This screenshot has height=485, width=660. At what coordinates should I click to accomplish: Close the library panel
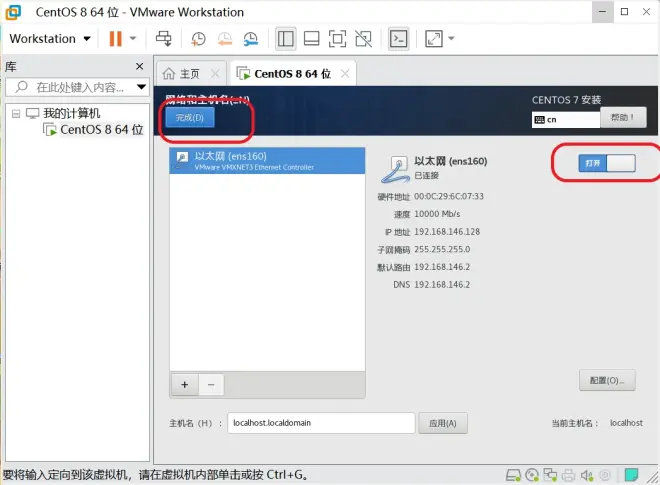(x=140, y=67)
